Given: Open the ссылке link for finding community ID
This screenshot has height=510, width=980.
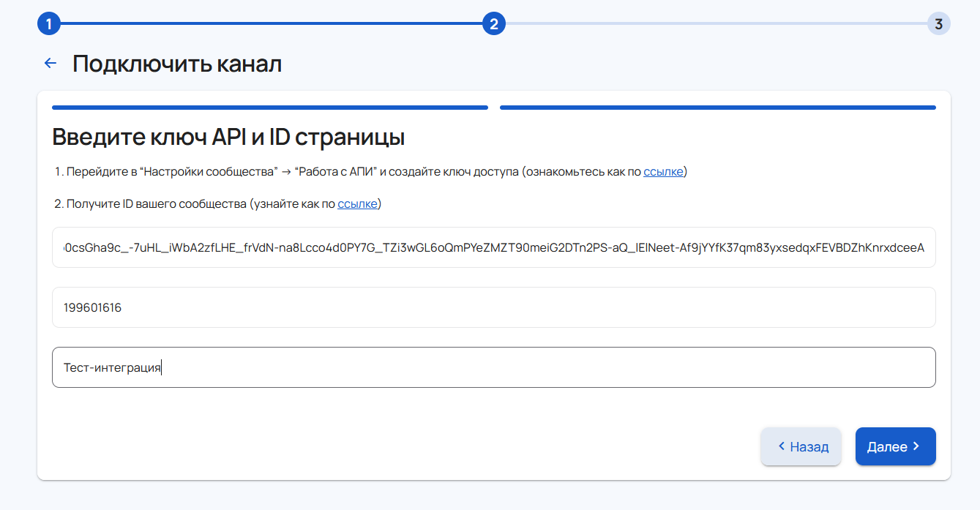Looking at the screenshot, I should (357, 204).
